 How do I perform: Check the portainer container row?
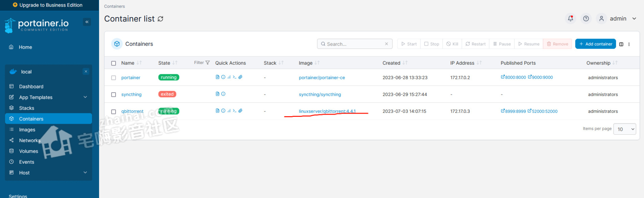click(x=114, y=78)
